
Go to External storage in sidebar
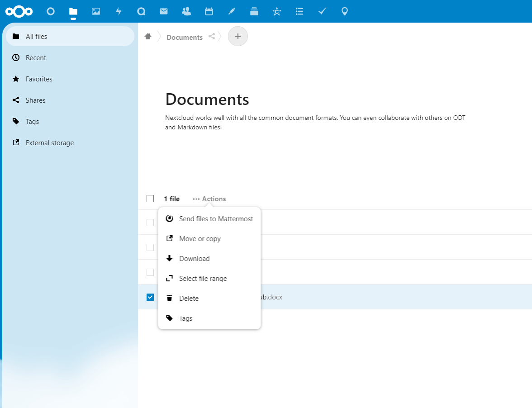[x=49, y=142]
